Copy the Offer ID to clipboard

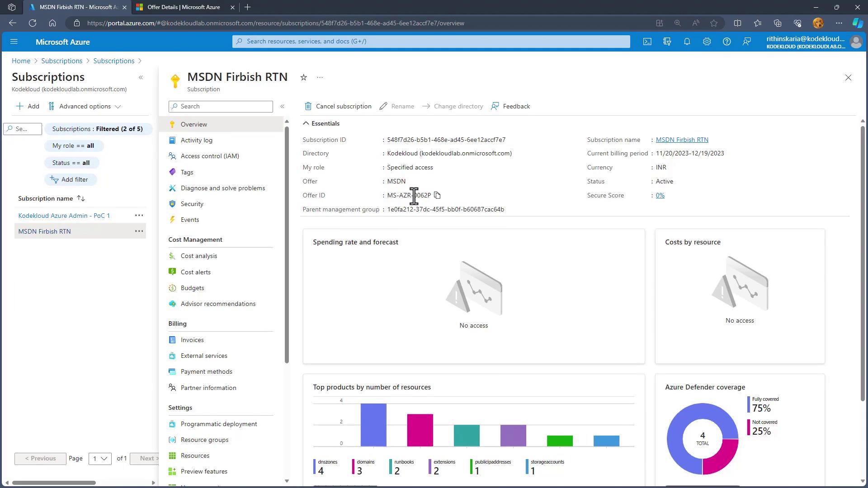pos(437,195)
